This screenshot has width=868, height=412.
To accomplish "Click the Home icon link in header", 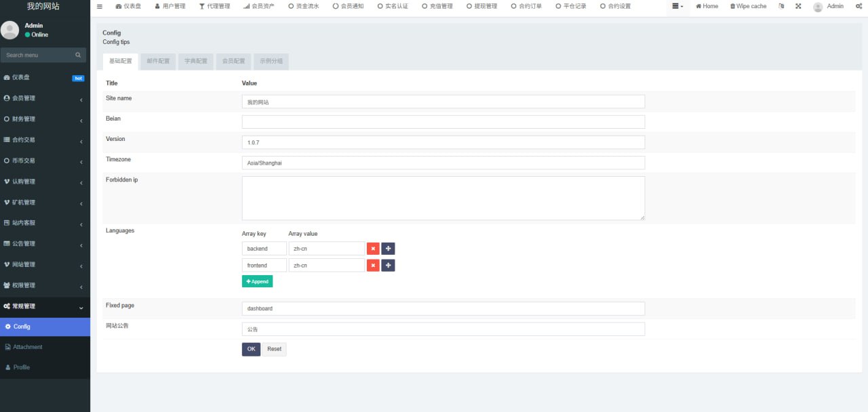I will 707,6.
